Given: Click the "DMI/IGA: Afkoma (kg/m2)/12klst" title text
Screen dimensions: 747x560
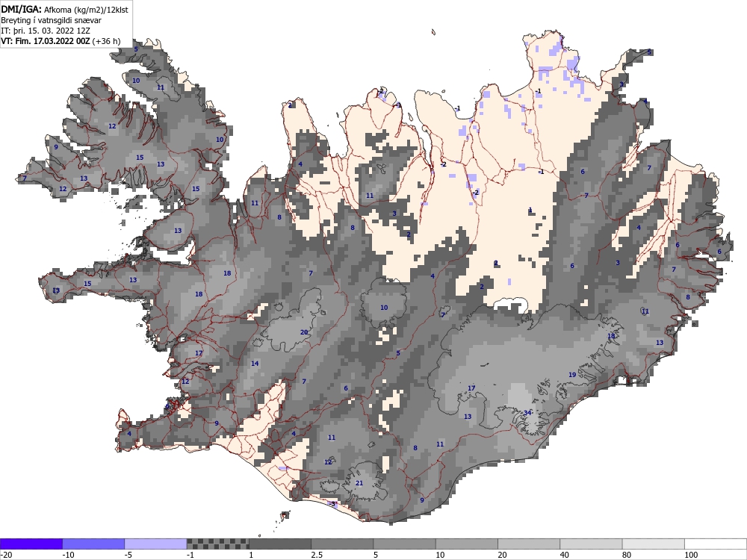Looking at the screenshot, I should pyautogui.click(x=64, y=10).
